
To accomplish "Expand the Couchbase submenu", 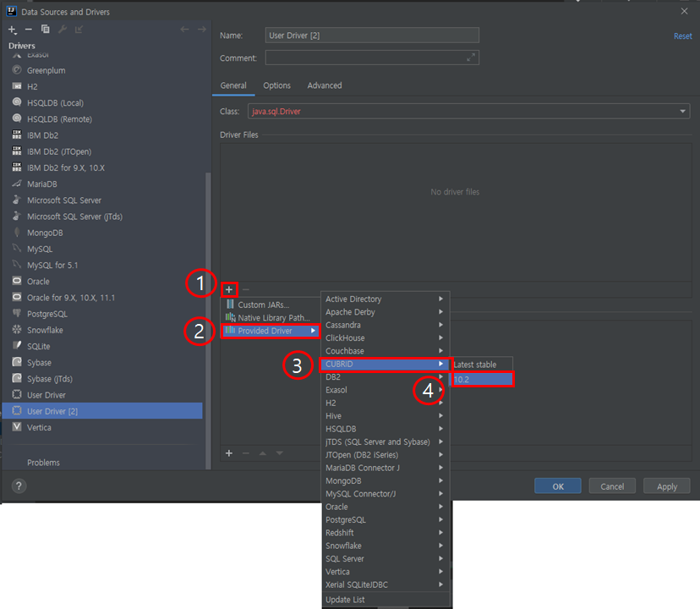I will [x=386, y=351].
